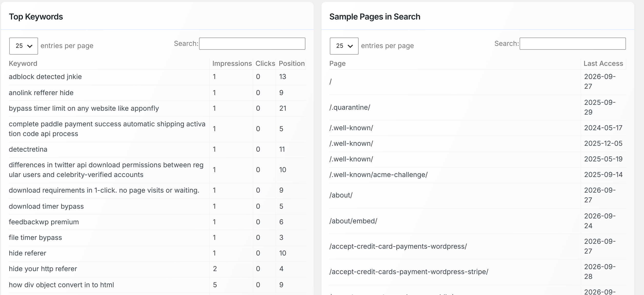644x295 pixels.
Task: Click 'bypass timer limit on any website like apponfly'
Action: [x=84, y=108]
